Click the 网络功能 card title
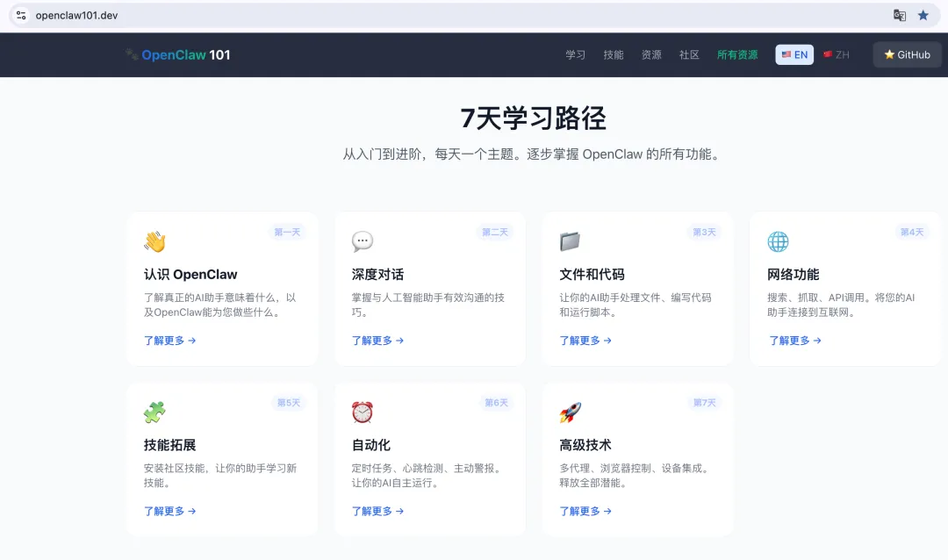 [794, 275]
